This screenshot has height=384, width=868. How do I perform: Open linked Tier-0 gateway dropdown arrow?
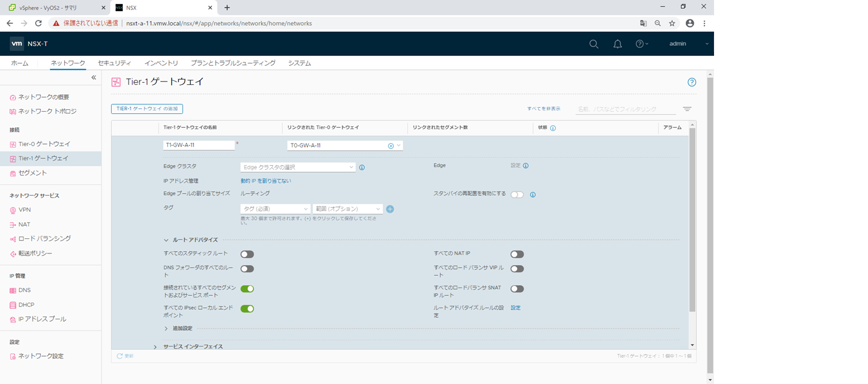tap(399, 146)
